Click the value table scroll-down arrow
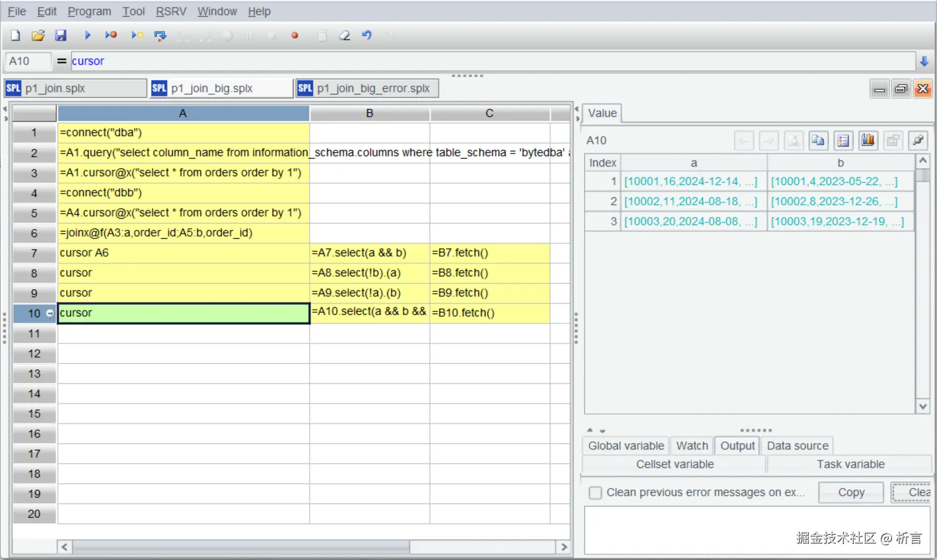Image resolution: width=937 pixels, height=560 pixels. pos(923,407)
